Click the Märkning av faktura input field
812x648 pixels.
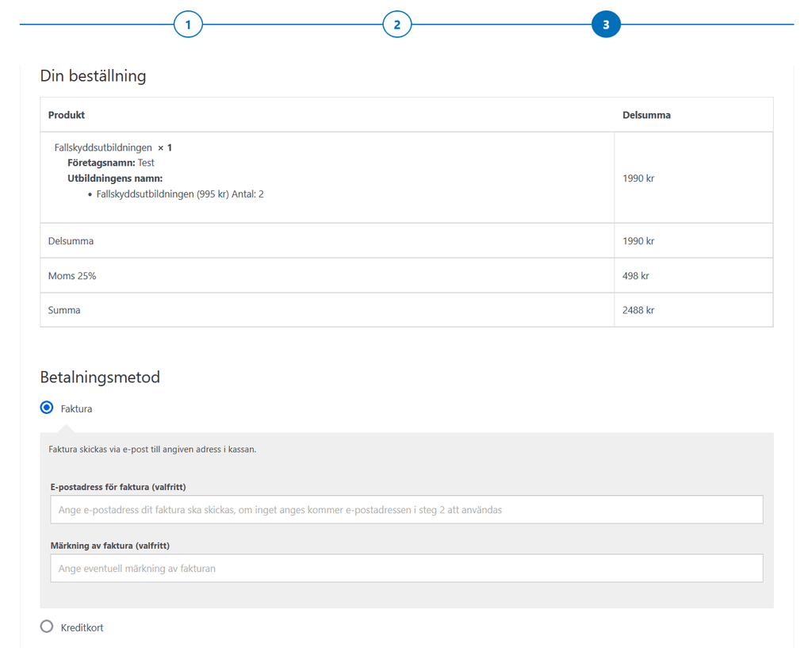pyautogui.click(x=406, y=568)
